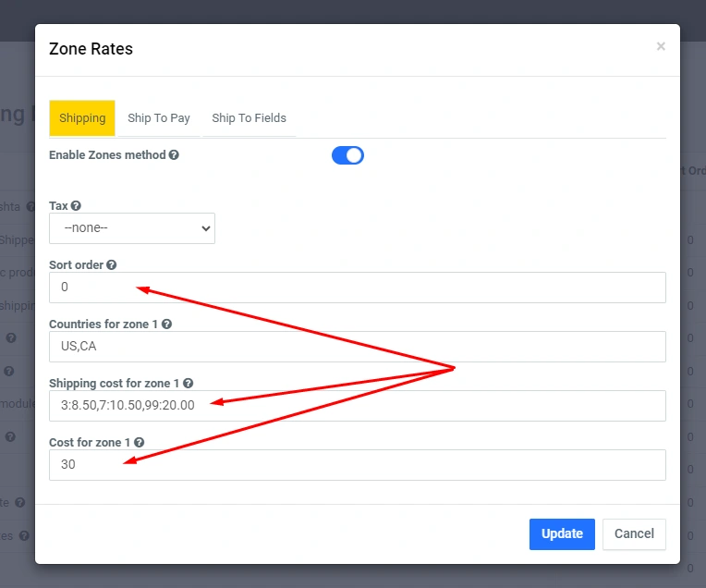
Task: Click help icon next to Cost for zone 1
Action: coord(139,443)
